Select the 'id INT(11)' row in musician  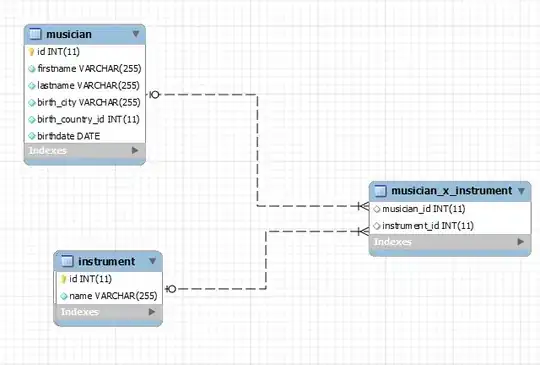(84, 52)
